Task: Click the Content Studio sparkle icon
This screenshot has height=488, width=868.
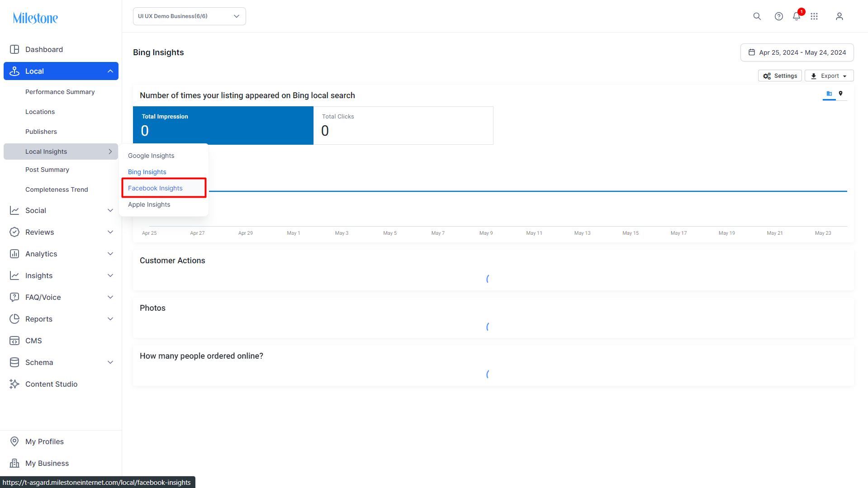Action: pos(14,384)
